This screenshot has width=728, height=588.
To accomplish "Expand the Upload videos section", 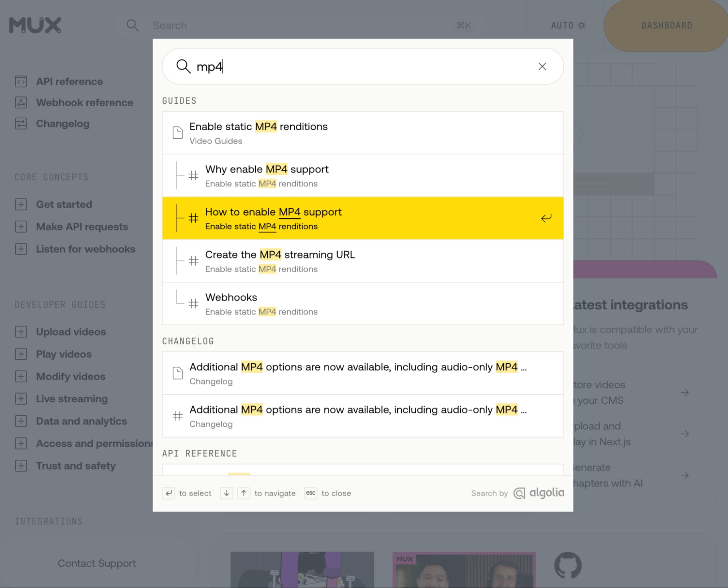I will (21, 332).
